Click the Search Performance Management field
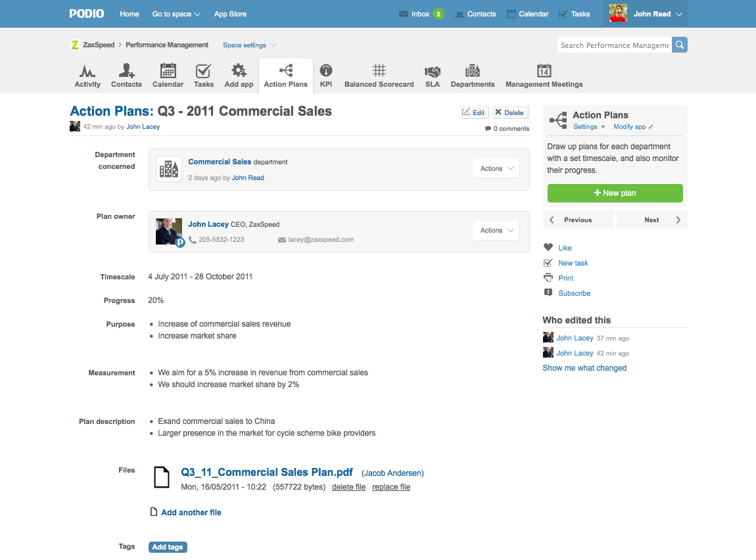Image resolution: width=756 pixels, height=560 pixels. pyautogui.click(x=614, y=45)
